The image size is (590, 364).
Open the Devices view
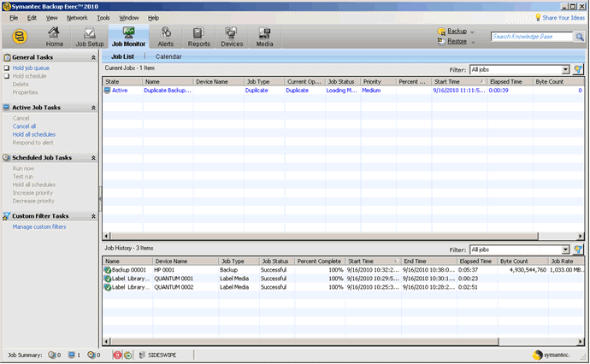(x=232, y=37)
